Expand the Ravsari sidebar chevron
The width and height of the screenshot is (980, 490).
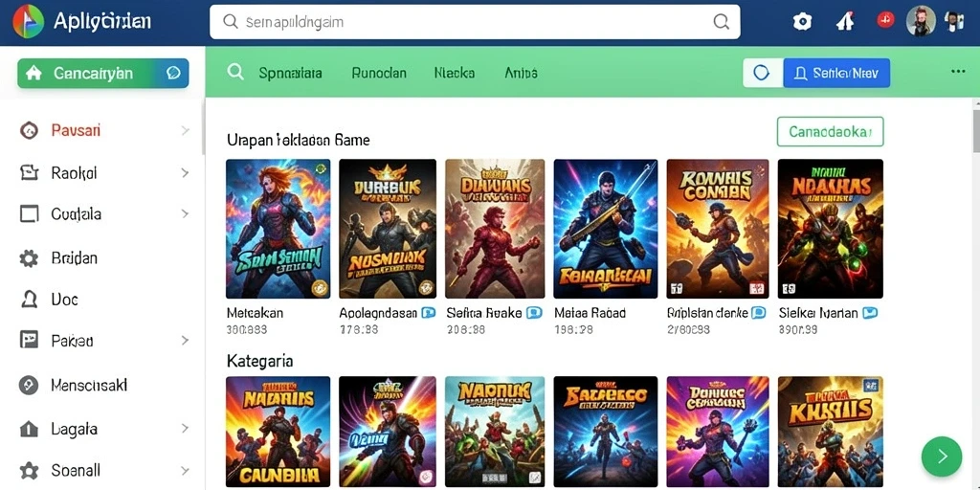pos(185,130)
